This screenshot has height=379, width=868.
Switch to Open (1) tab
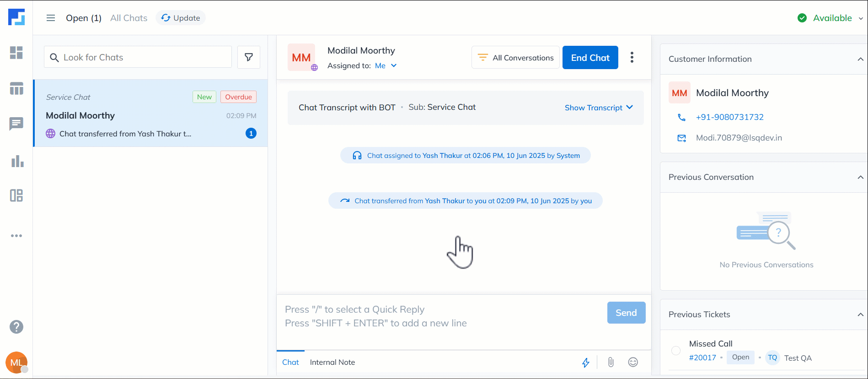pyautogui.click(x=84, y=18)
